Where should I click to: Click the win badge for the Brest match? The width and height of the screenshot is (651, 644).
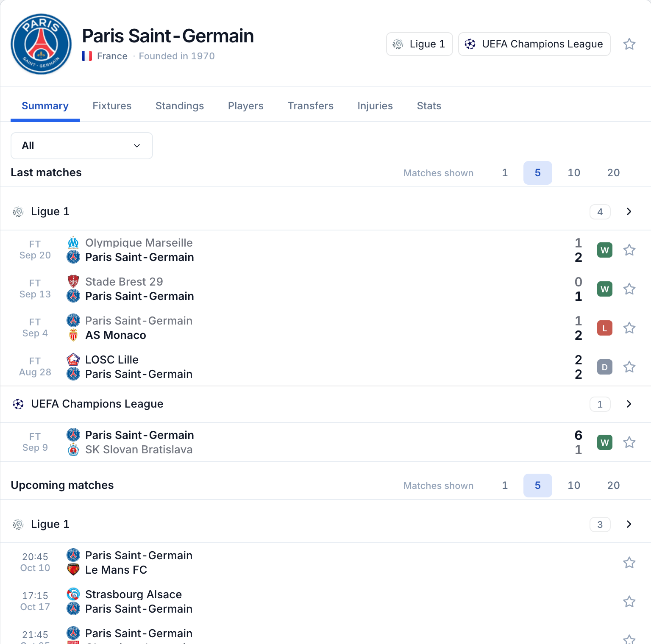(605, 289)
